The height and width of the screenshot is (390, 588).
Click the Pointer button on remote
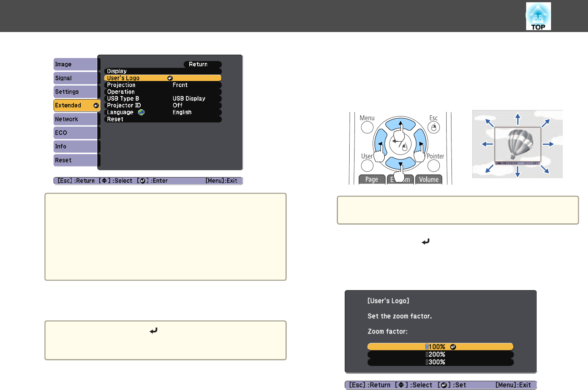pos(434,166)
